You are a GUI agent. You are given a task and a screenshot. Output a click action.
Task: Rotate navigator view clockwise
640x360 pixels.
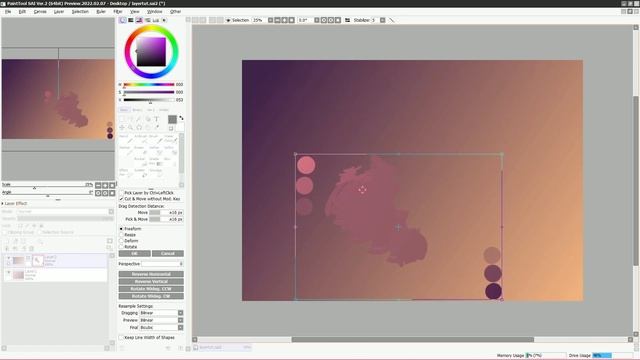(105, 193)
